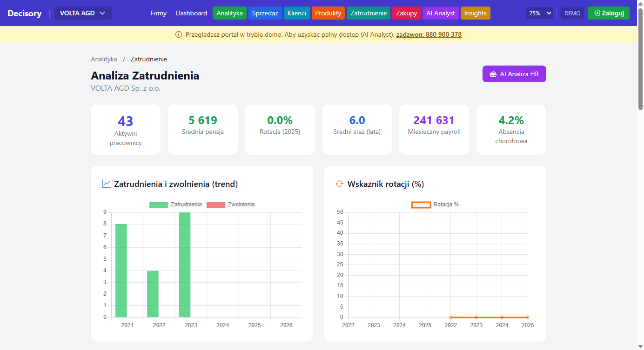Click the rotation icon beside Wskaznik rotacji
644x350 pixels.
[339, 184]
